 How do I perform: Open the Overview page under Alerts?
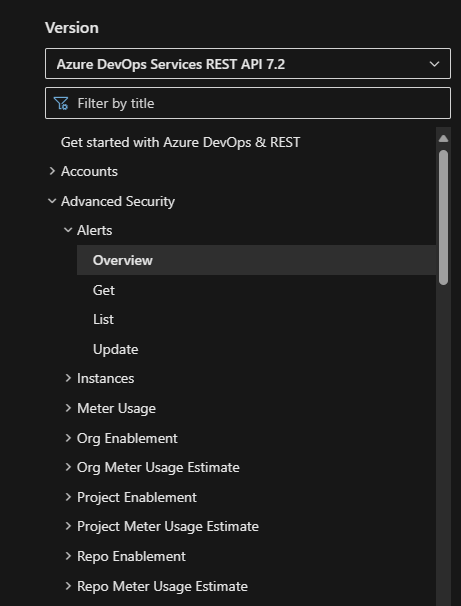[x=257, y=260]
